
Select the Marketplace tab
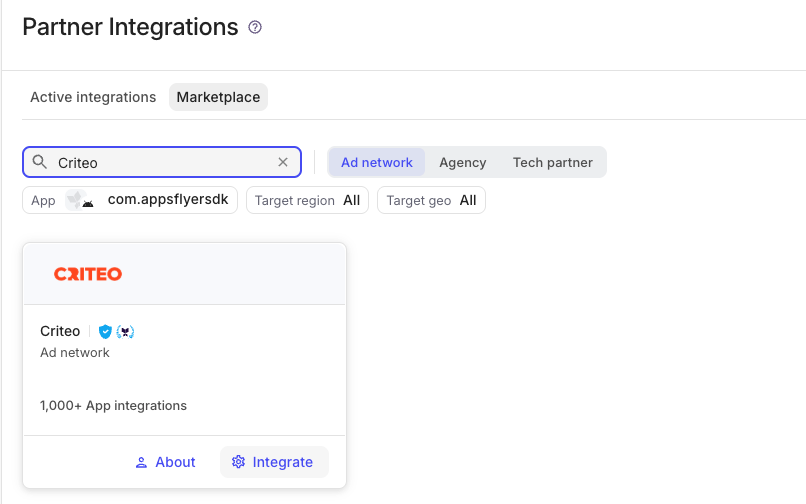pyautogui.click(x=218, y=97)
